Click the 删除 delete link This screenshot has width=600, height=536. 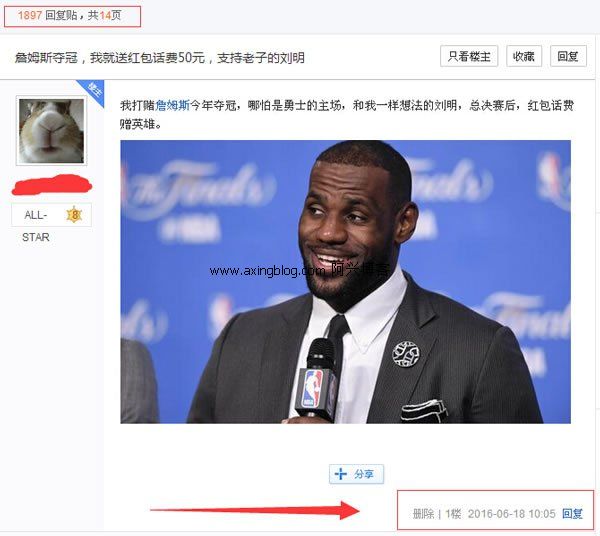click(x=423, y=514)
